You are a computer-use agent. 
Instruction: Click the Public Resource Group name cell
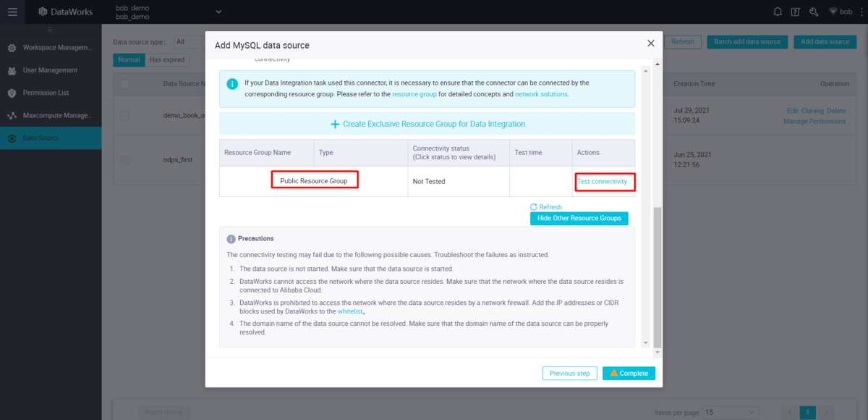point(314,181)
